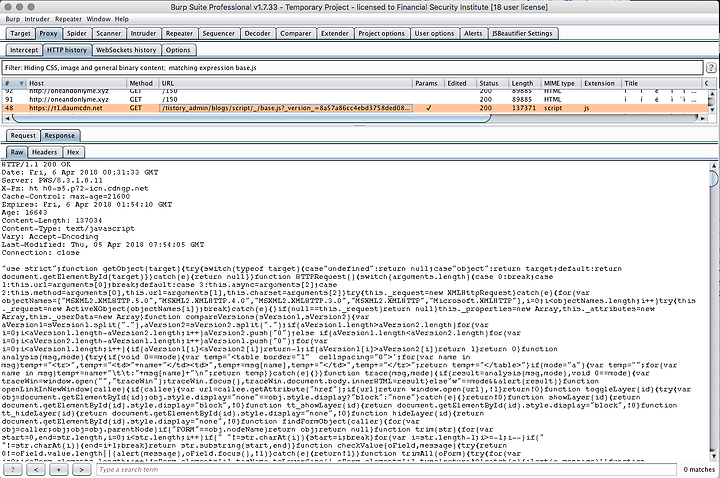Sort by the Title column header
Image resolution: width=720 pixels, height=478 pixels.
pos(661,84)
